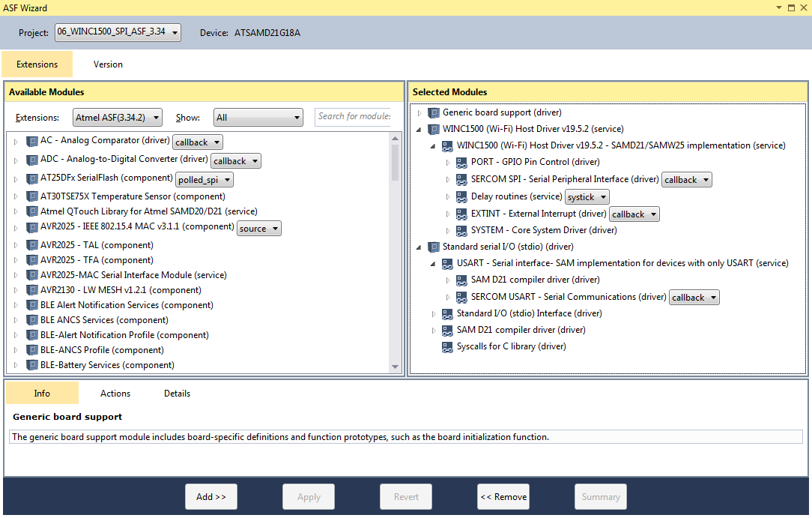Screen dimensions: 812x518
Task: Open the Show All filter dropdown
Action: coord(258,118)
